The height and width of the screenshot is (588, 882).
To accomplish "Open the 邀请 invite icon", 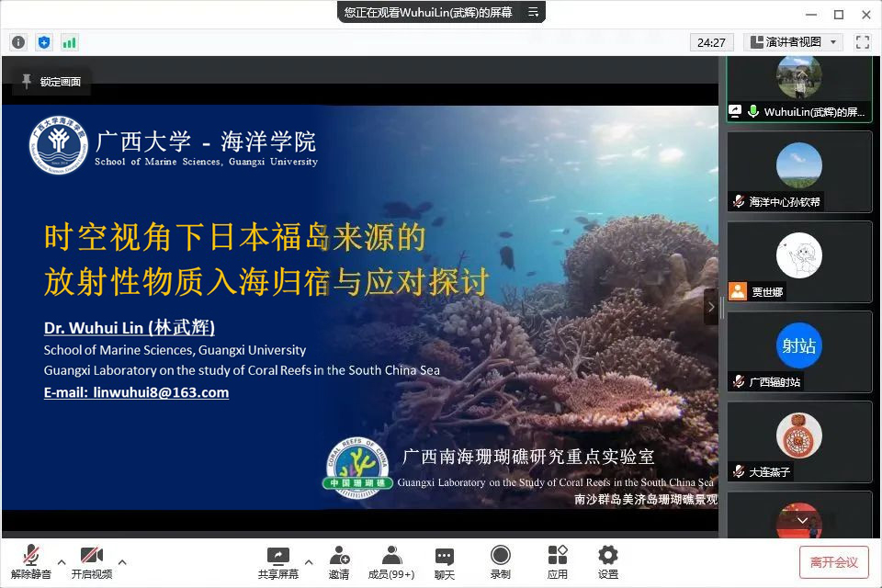I will (x=338, y=561).
